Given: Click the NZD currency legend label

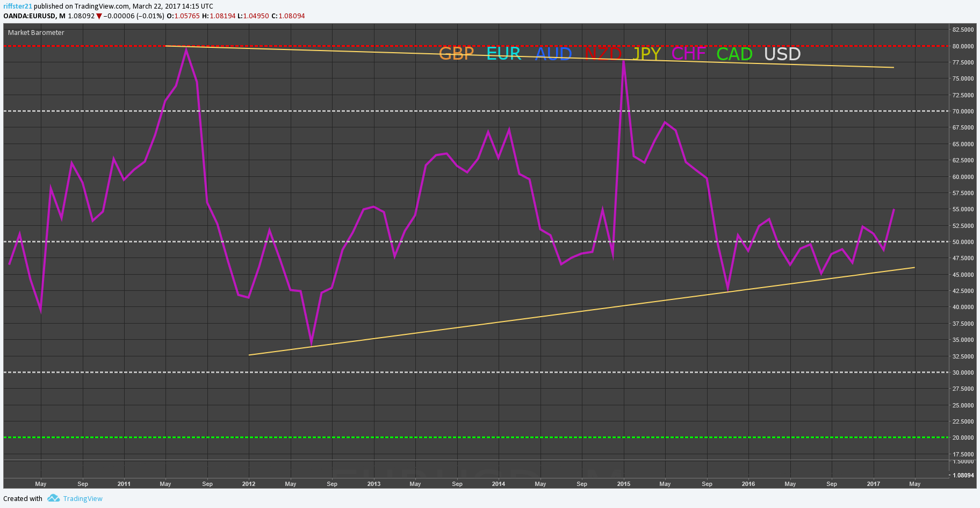Looking at the screenshot, I should coord(603,54).
